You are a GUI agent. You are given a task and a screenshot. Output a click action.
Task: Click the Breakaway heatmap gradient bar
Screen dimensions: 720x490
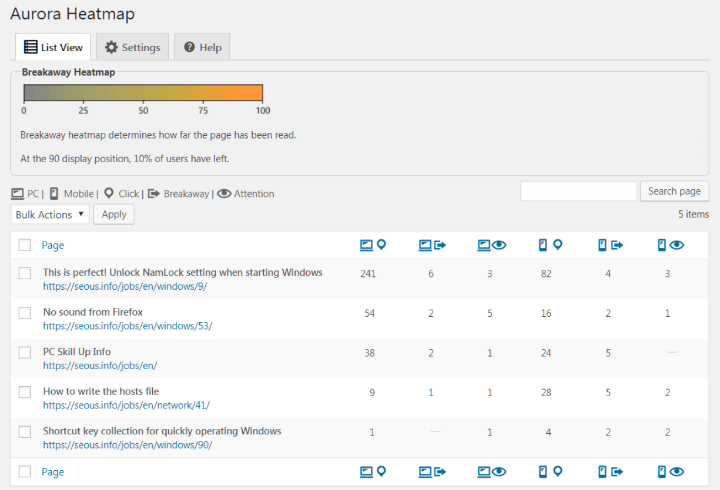pos(143,93)
